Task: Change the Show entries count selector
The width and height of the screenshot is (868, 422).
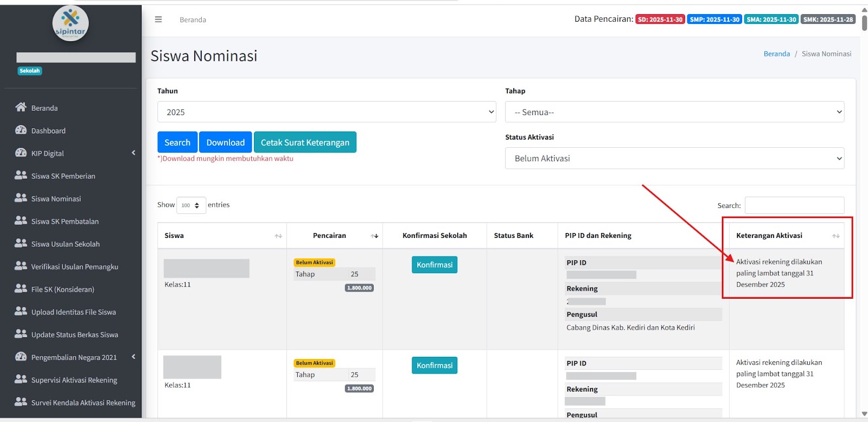Action: click(191, 205)
